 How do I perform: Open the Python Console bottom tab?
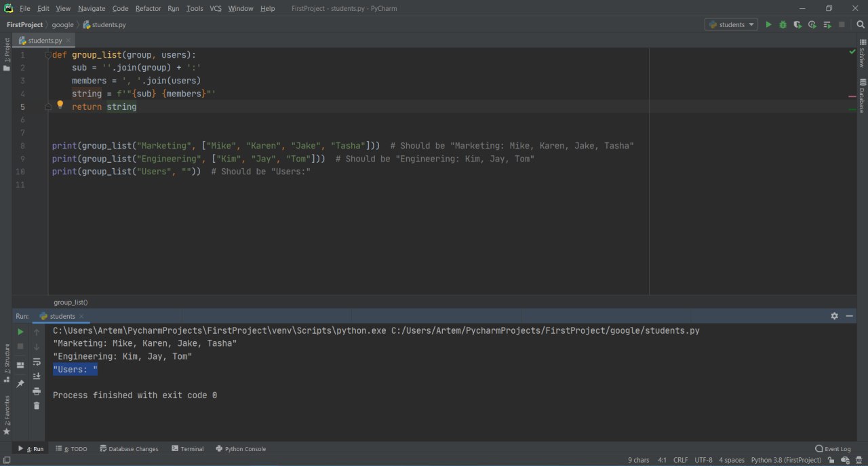241,449
